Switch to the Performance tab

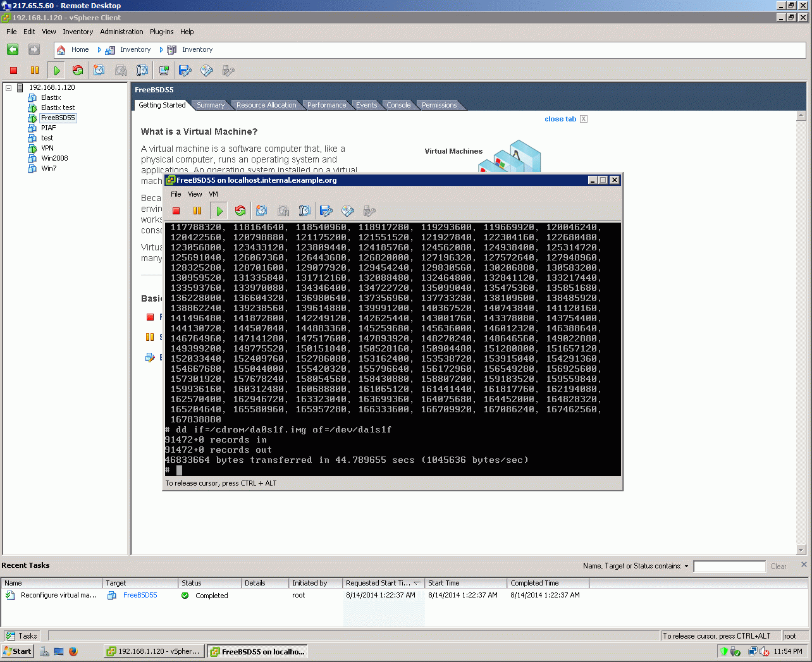(x=327, y=105)
